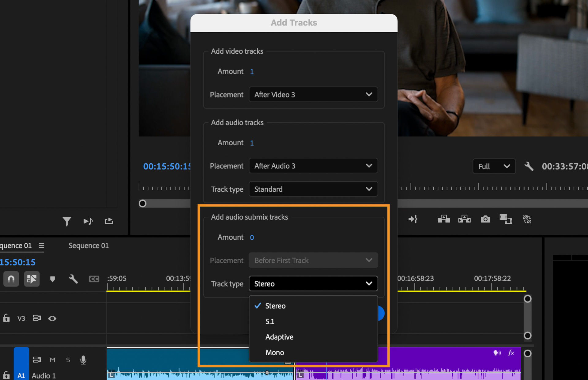The image size is (588, 380).
Task: Click the filter funnel icon
Action: 67,221
